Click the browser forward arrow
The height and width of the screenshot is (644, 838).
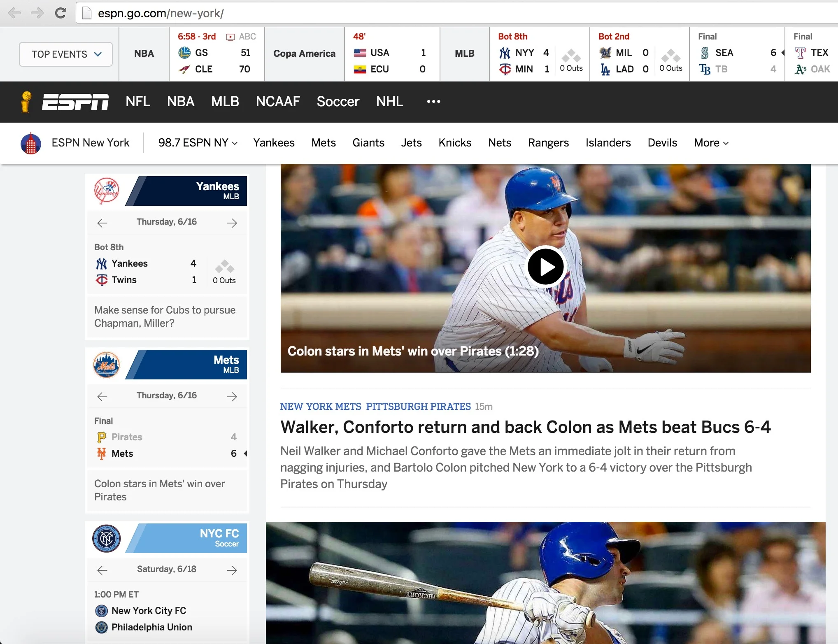click(x=37, y=13)
